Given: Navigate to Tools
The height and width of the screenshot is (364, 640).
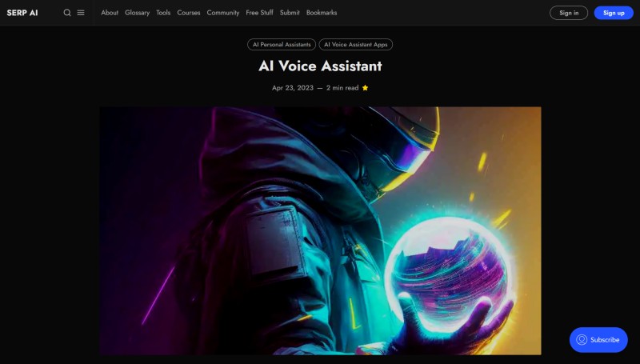Looking at the screenshot, I should (163, 13).
